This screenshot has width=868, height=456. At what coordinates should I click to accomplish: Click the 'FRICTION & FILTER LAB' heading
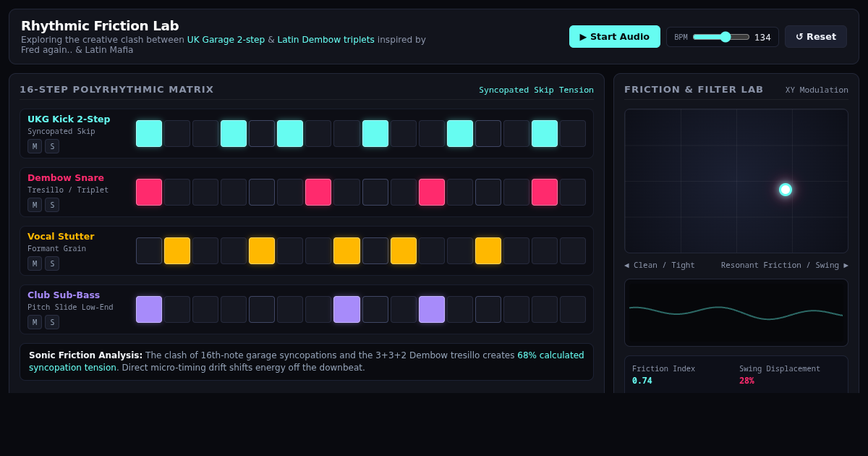click(x=694, y=90)
